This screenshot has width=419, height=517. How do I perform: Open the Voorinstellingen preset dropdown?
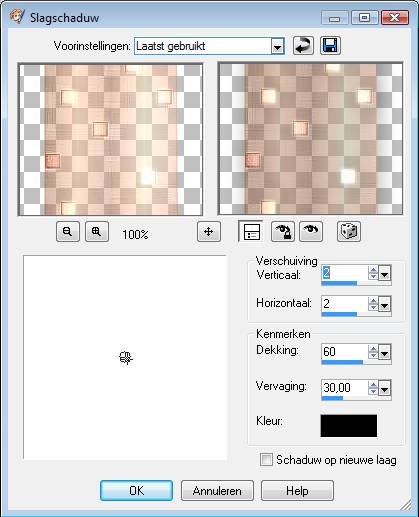(277, 46)
